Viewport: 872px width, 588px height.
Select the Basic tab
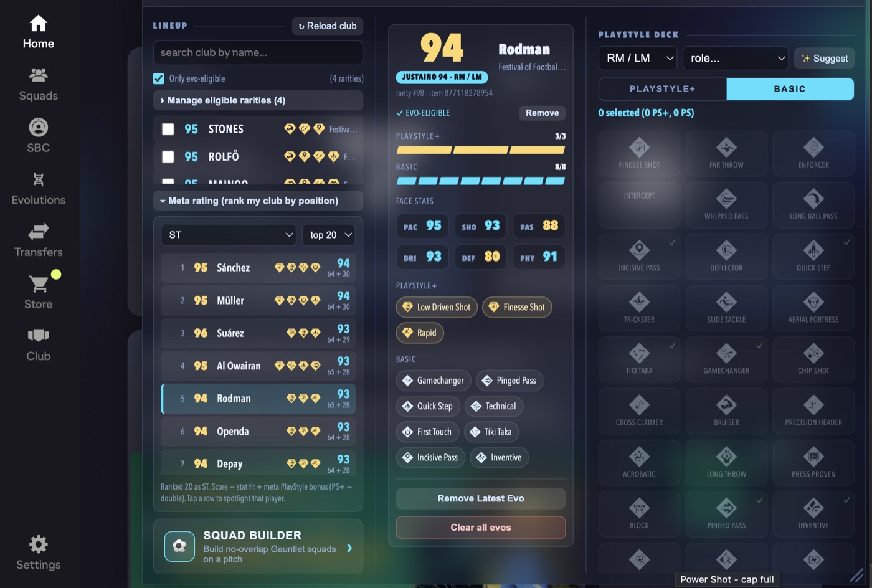(790, 89)
